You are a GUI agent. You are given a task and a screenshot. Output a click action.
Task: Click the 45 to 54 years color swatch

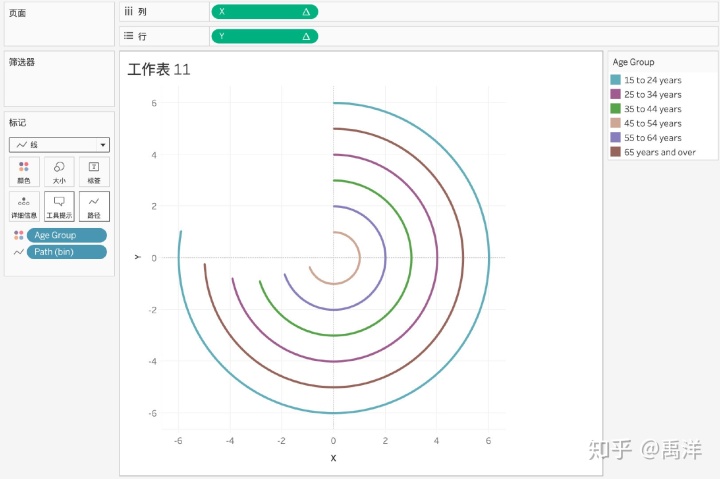[x=615, y=123]
